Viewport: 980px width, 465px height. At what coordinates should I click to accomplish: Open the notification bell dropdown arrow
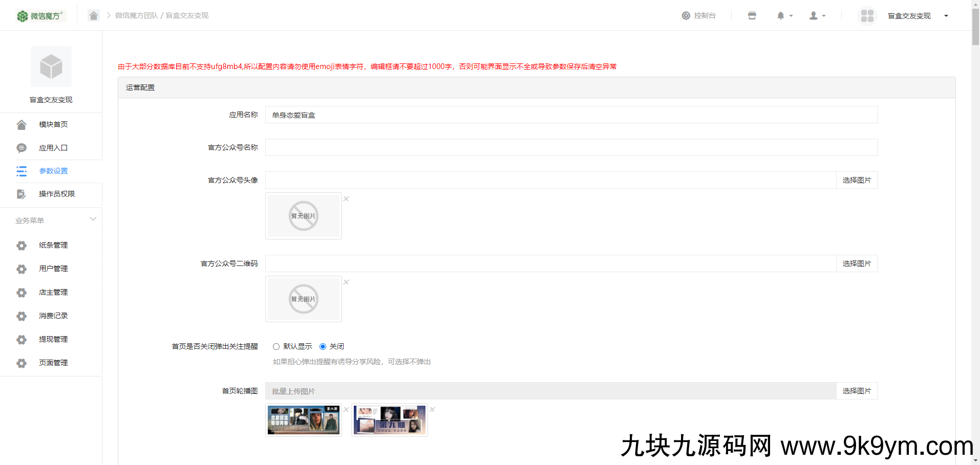point(790,15)
